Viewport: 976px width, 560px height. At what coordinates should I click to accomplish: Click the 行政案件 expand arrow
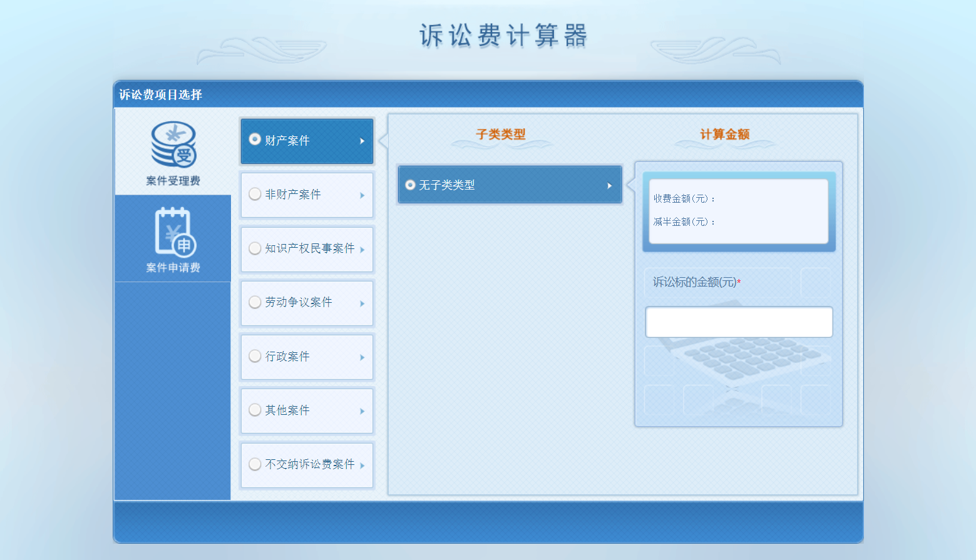(362, 357)
